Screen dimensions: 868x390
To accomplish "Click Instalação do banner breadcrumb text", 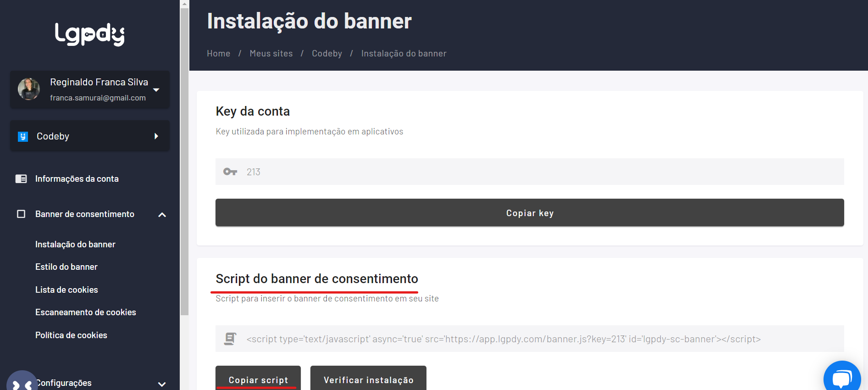I will [x=404, y=54].
